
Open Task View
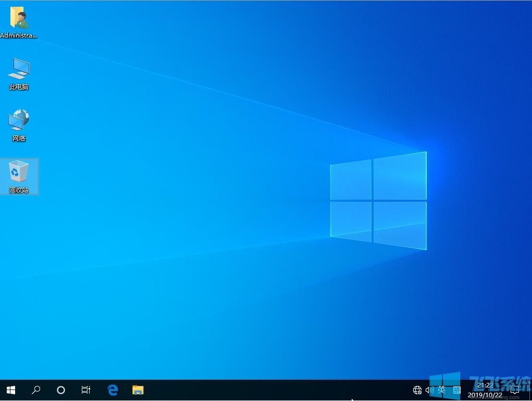point(85,390)
